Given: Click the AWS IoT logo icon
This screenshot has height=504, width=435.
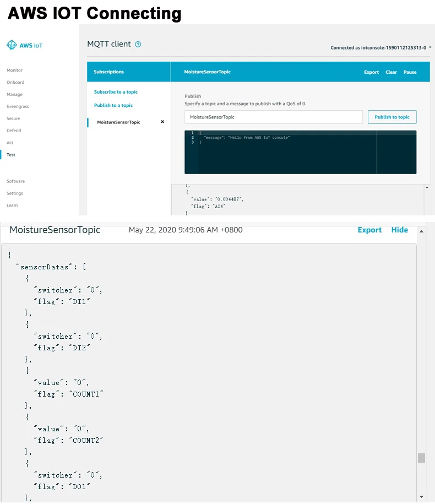Looking at the screenshot, I should pyautogui.click(x=12, y=45).
